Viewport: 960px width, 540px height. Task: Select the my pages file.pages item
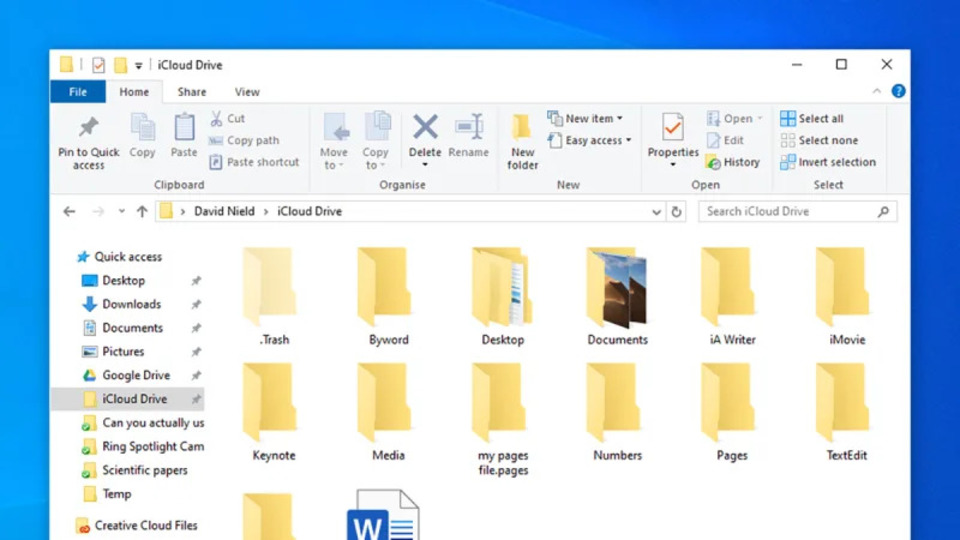pos(503,419)
